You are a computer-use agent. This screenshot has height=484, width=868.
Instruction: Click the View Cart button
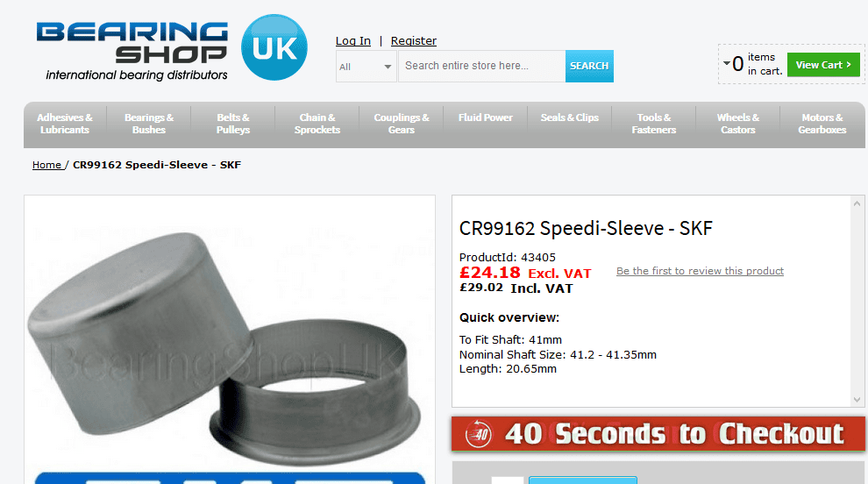(823, 65)
